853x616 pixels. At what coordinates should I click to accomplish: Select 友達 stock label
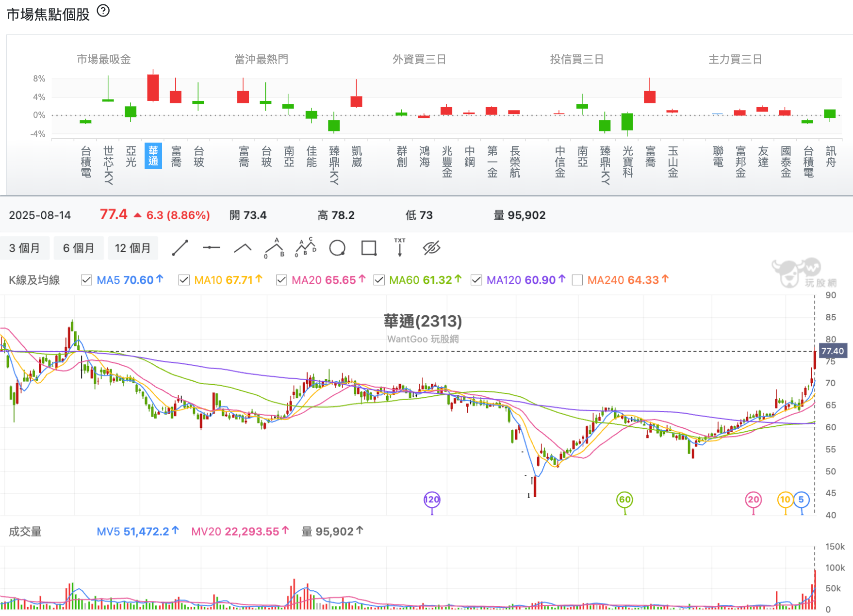(763, 156)
